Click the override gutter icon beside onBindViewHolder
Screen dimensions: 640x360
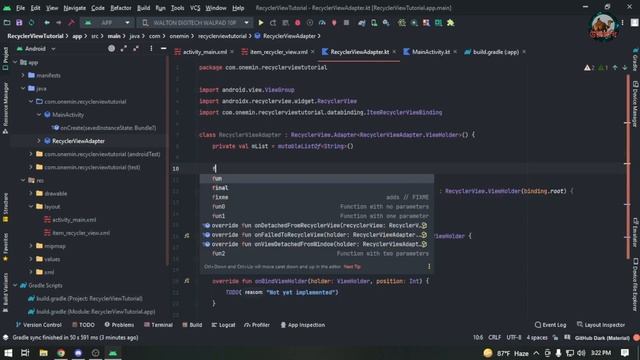[x=187, y=281]
